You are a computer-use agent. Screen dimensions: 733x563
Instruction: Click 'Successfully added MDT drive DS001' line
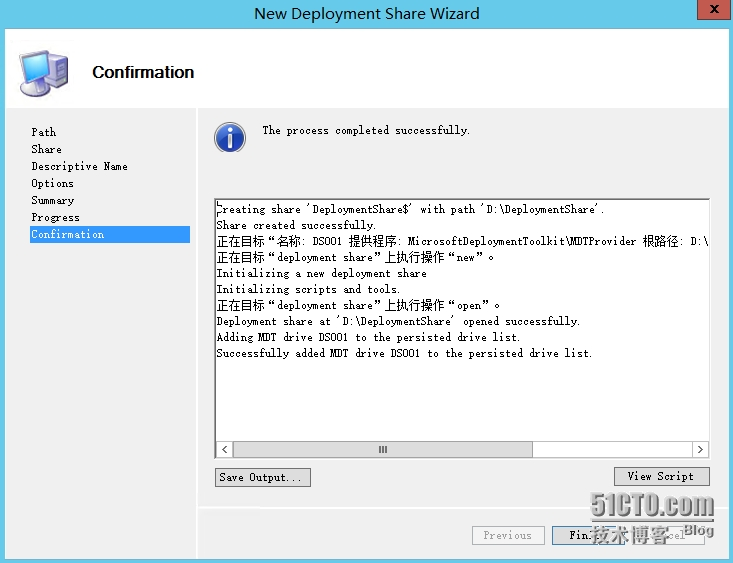click(404, 353)
